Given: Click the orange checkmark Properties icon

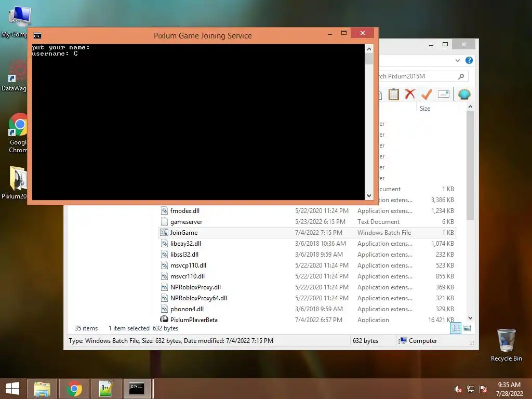Looking at the screenshot, I should pos(427,94).
